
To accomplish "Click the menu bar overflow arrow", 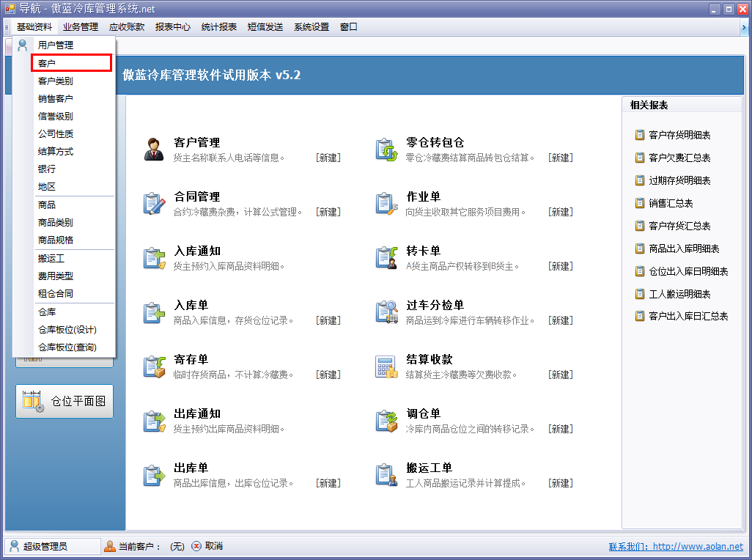I will [x=743, y=27].
